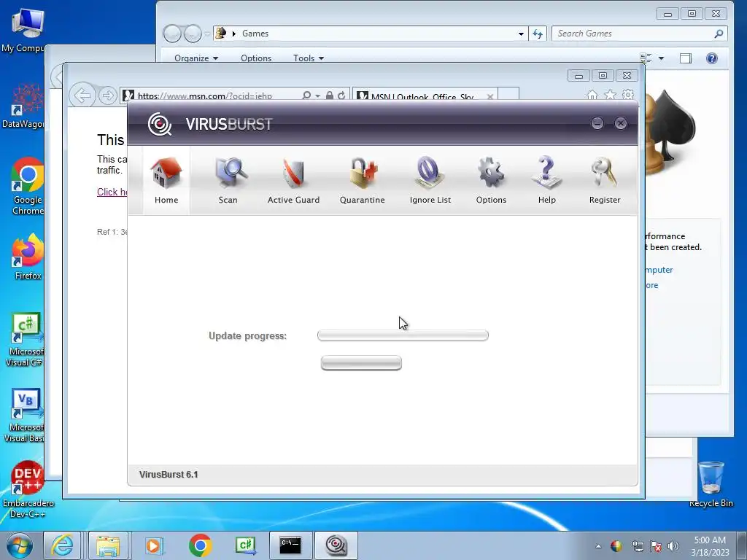
Task: Click the Games breadcrumb in address bar
Action: click(x=255, y=34)
